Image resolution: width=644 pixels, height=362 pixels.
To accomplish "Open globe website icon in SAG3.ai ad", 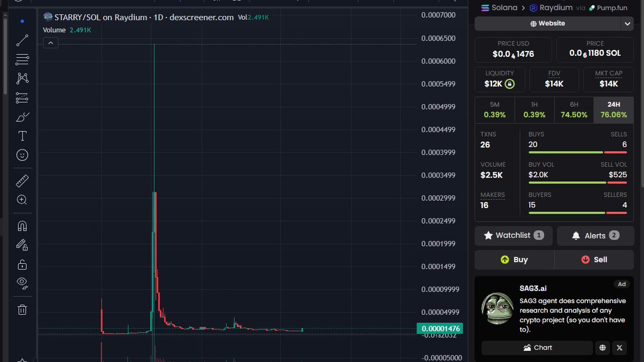I will point(603,348).
